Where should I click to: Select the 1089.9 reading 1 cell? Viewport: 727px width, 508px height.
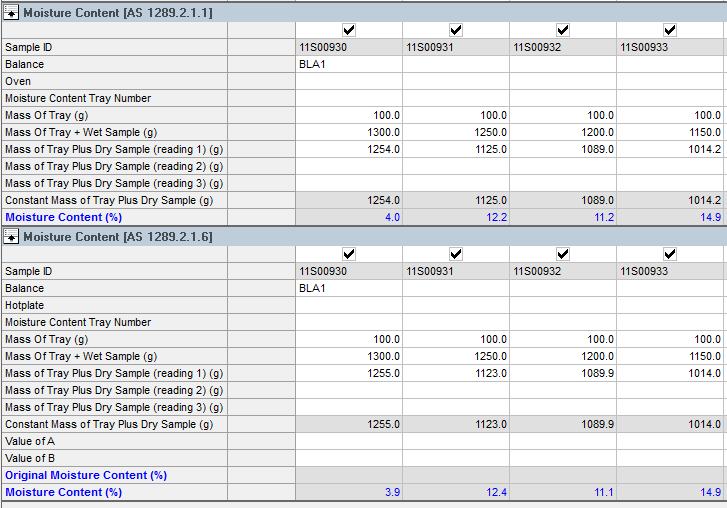[563, 373]
